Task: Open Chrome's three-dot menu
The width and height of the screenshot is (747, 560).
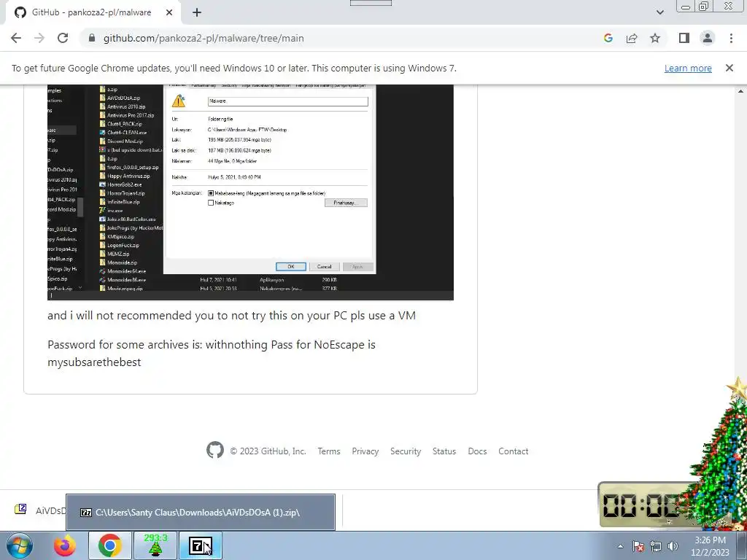Action: 731,38
